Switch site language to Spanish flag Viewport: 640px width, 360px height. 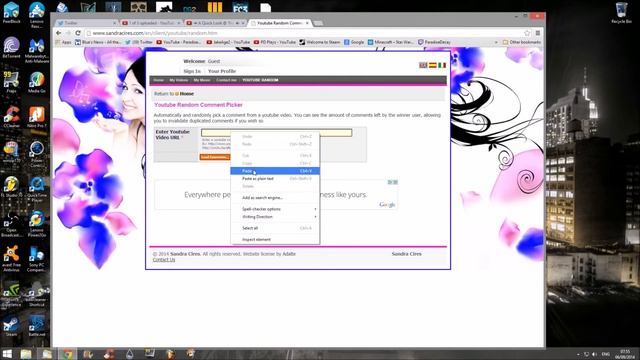[433, 65]
